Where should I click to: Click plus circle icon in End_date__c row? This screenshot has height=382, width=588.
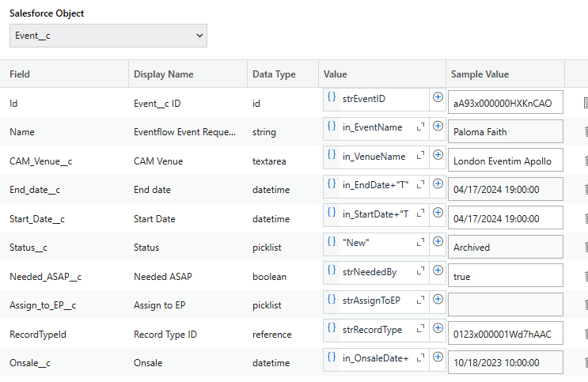pos(438,183)
